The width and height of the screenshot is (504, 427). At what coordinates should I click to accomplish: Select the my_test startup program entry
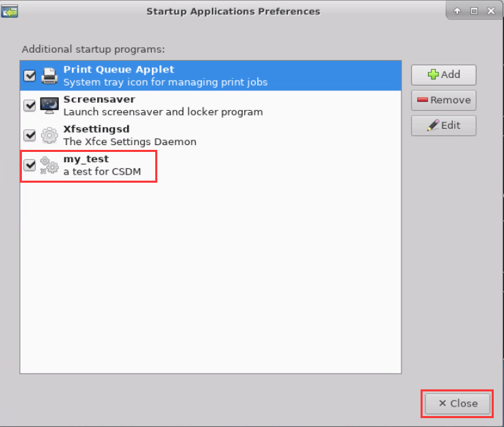coord(211,166)
